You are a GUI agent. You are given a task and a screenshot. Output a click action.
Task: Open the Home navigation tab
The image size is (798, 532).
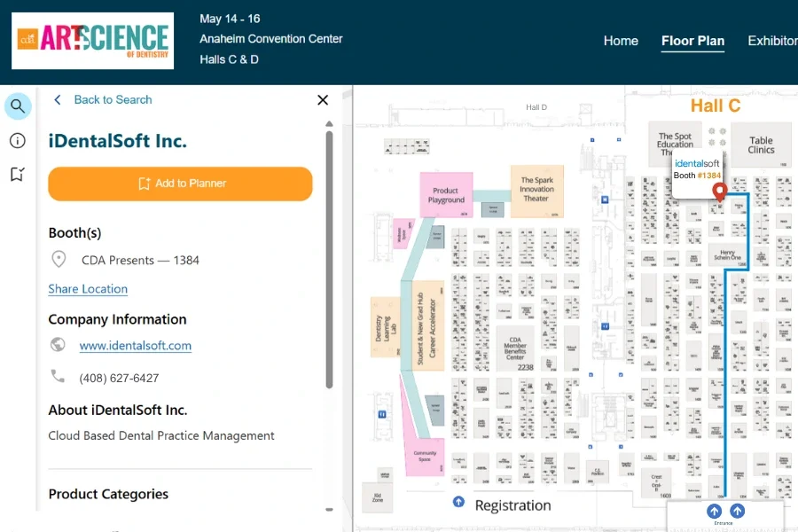point(621,41)
